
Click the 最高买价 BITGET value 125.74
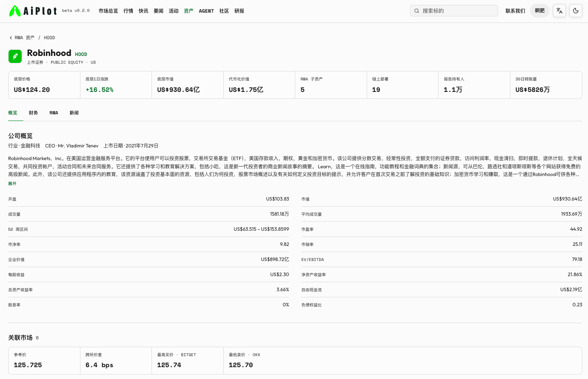point(169,365)
